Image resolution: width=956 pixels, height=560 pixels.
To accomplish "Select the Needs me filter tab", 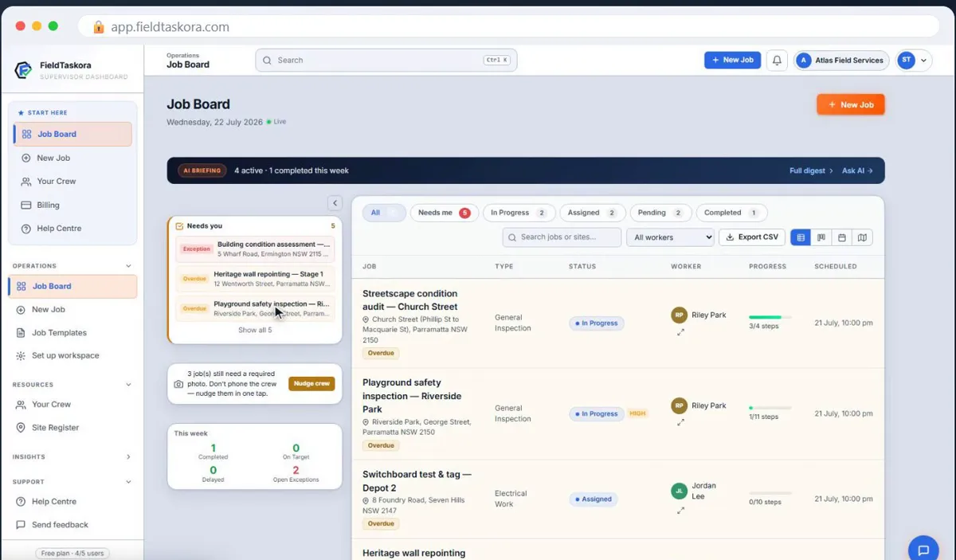I will coord(444,213).
